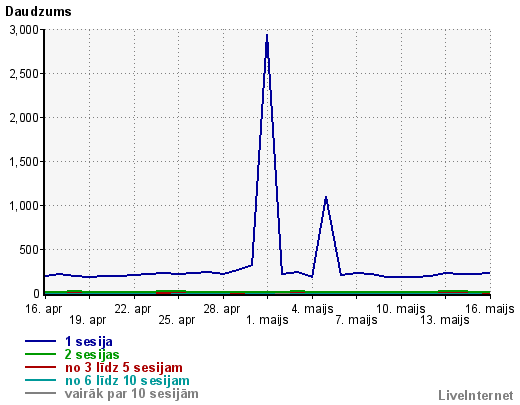Click the gray legend line swatch
This screenshot has height=405, width=520.
[40, 393]
